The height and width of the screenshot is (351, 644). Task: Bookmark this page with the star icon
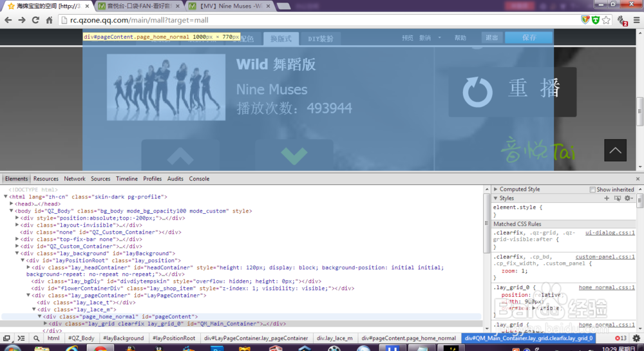[606, 20]
